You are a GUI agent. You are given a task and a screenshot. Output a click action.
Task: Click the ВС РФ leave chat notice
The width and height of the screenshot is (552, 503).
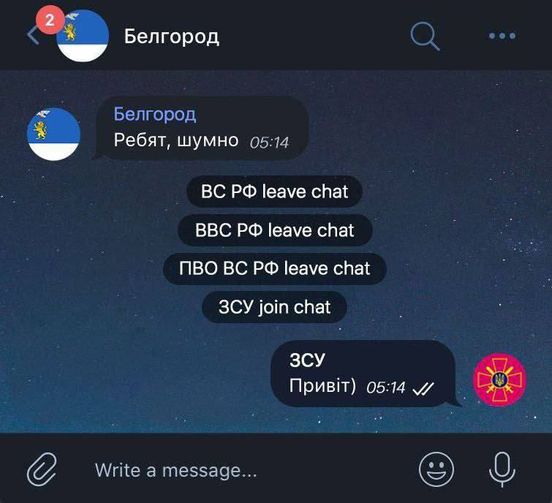(274, 192)
